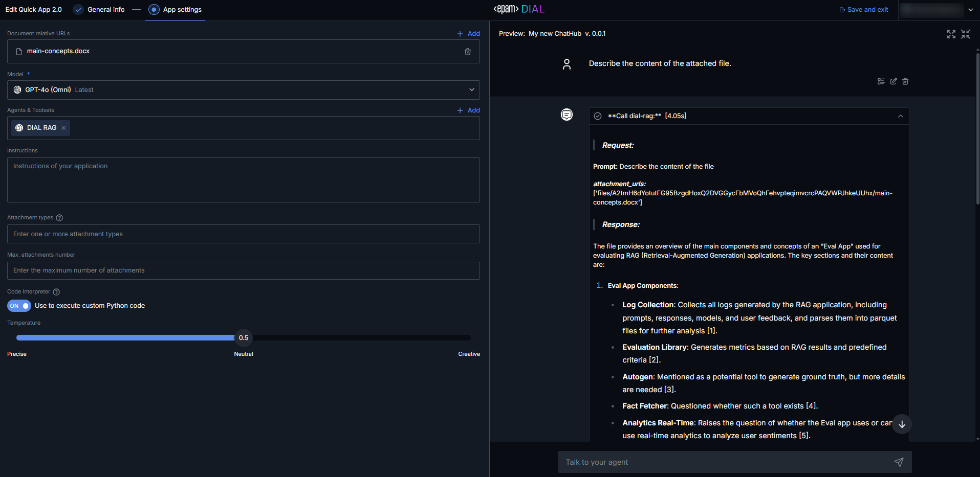This screenshot has height=477, width=980.
Task: Click Save and exit
Action: click(863, 10)
